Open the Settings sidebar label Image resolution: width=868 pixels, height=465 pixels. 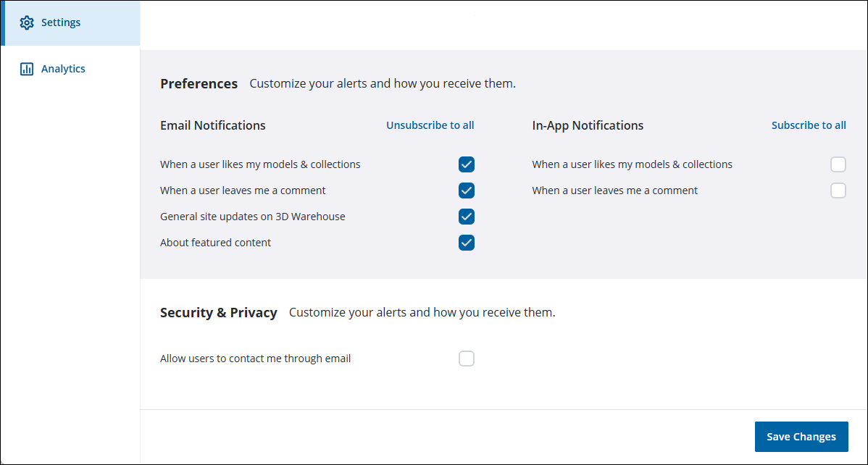pyautogui.click(x=61, y=22)
